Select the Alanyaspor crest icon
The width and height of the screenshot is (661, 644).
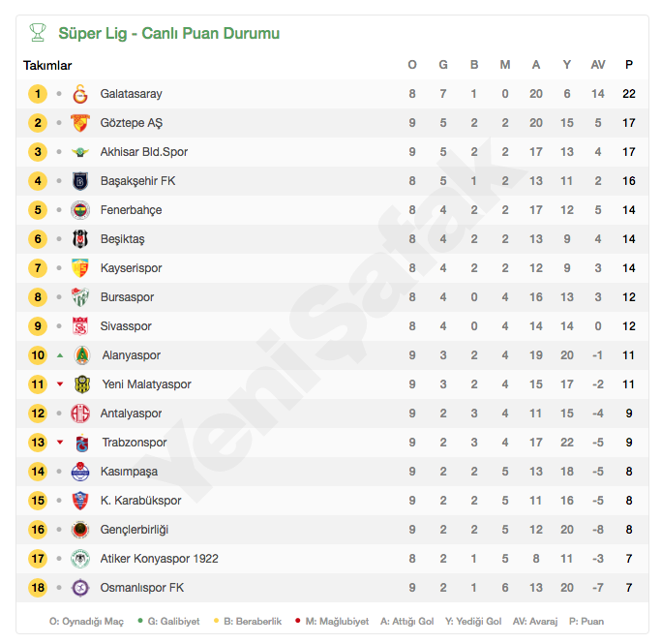(x=82, y=355)
